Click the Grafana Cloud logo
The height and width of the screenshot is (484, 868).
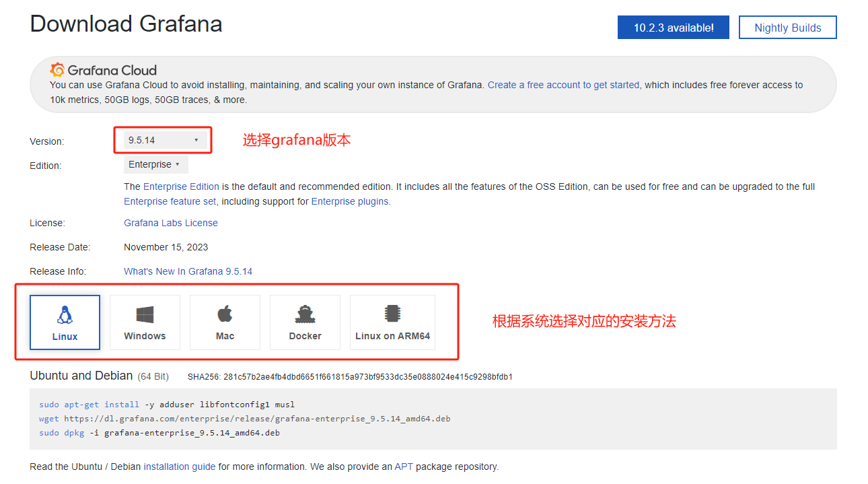click(x=103, y=70)
